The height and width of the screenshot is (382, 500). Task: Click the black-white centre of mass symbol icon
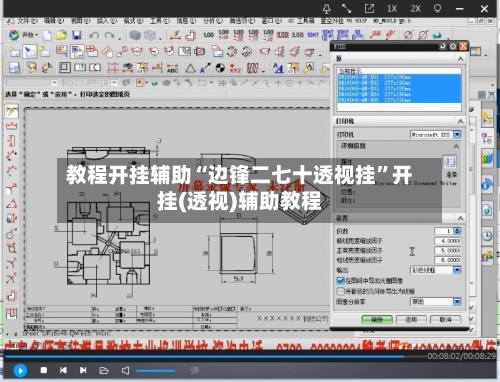(x=220, y=68)
